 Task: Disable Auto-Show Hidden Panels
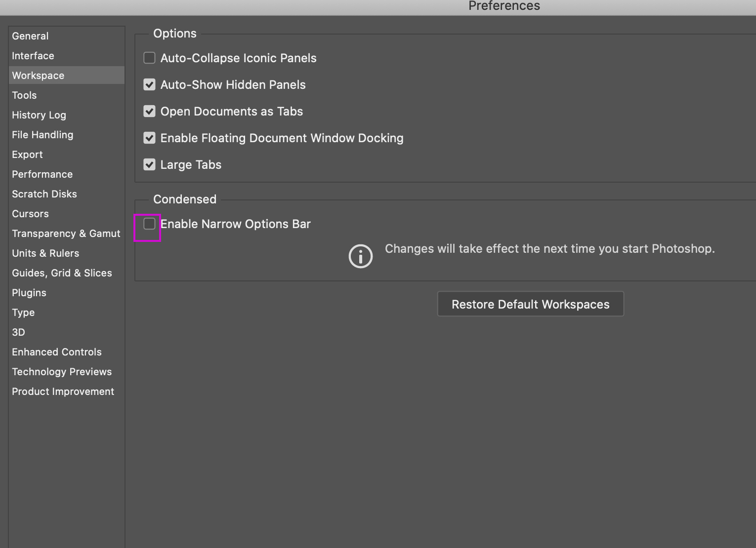pyautogui.click(x=149, y=84)
